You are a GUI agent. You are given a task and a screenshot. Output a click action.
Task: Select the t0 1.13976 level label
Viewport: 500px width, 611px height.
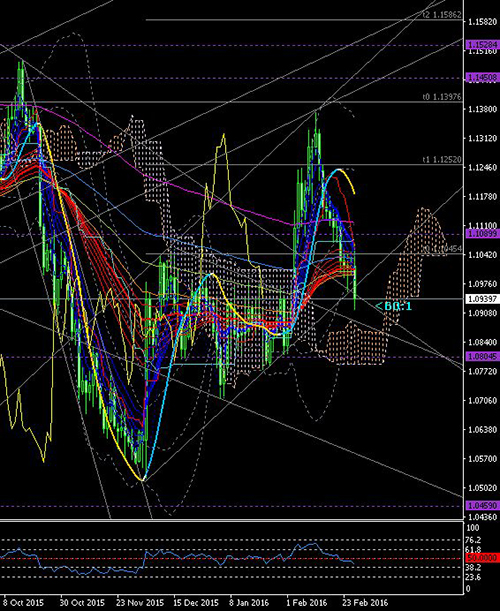click(442, 97)
